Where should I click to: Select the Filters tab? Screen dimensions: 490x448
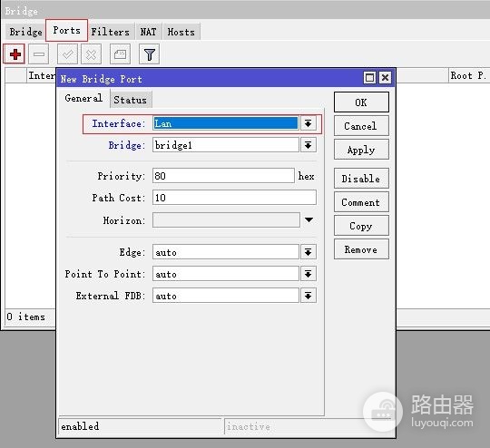coord(111,32)
